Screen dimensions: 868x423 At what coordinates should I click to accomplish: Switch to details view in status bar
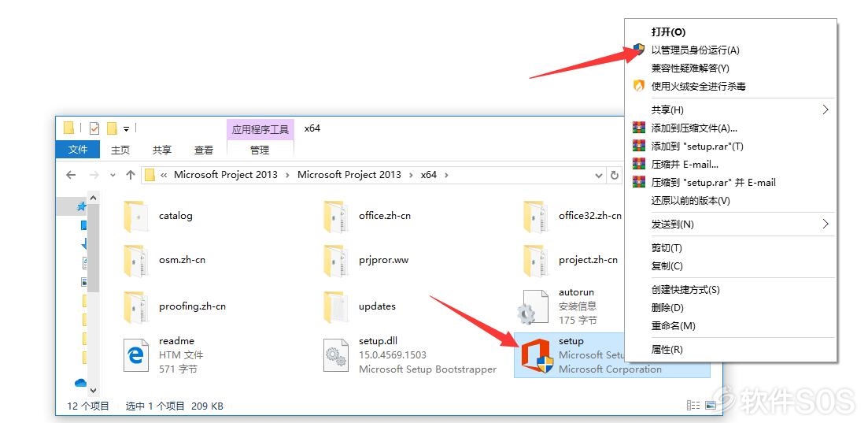(x=693, y=406)
